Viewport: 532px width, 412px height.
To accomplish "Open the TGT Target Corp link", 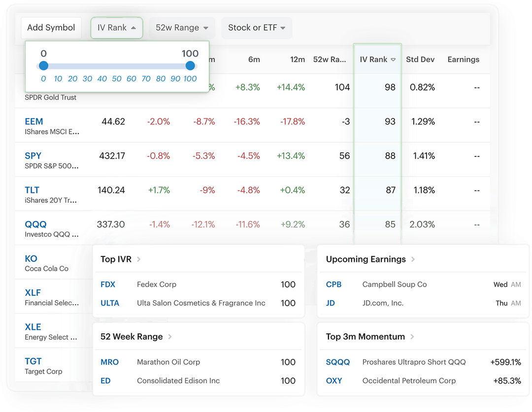I will tap(33, 361).
